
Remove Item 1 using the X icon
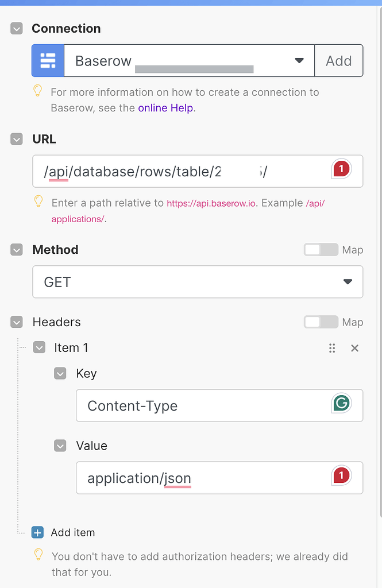click(354, 348)
